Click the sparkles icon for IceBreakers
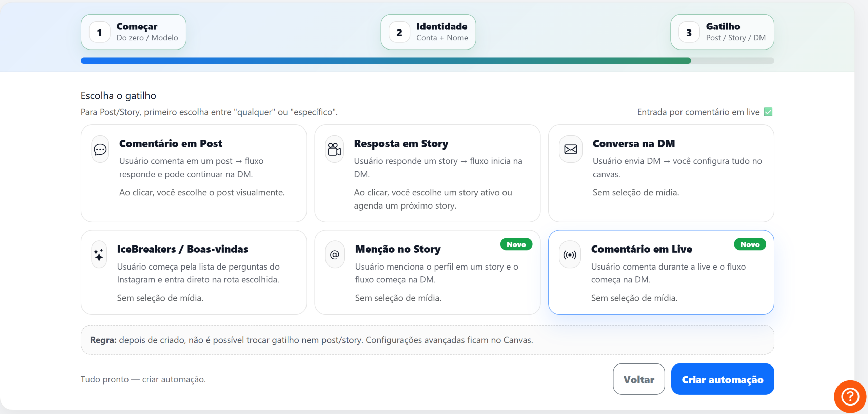 (x=99, y=255)
